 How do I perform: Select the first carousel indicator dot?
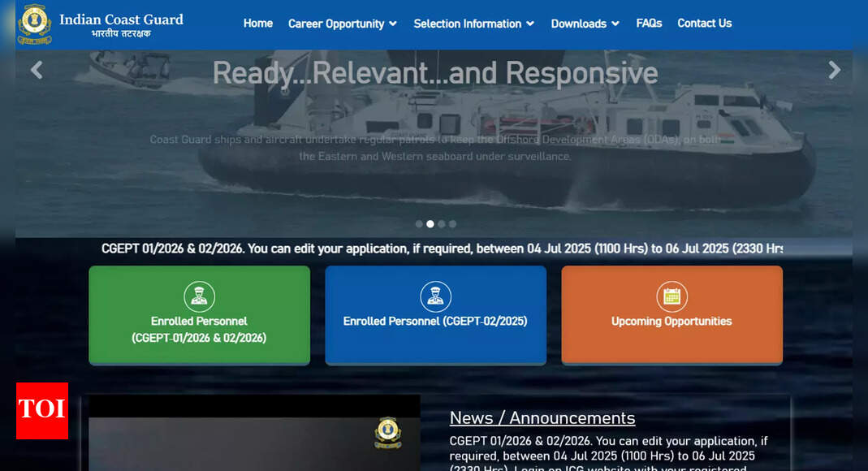pyautogui.click(x=419, y=224)
